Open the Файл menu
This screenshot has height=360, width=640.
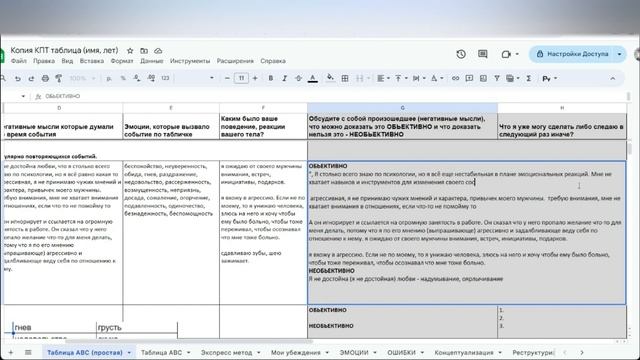pyautogui.click(x=19, y=61)
